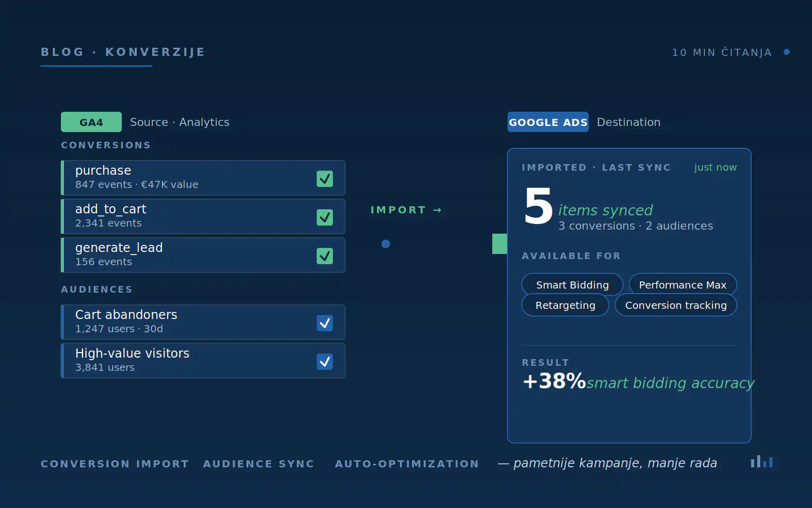Click the 'items synced' text
Image resolution: width=812 pixels, height=508 pixels.
(605, 210)
